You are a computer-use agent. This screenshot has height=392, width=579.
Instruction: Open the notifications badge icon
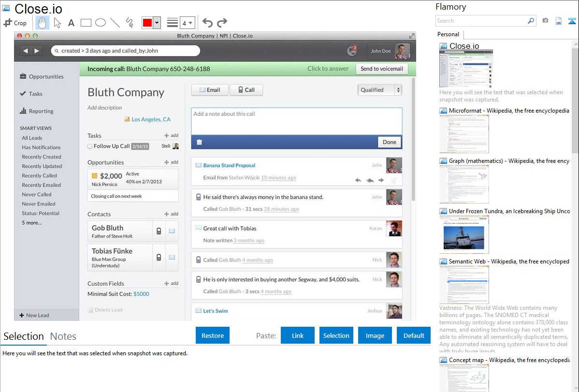352,51
